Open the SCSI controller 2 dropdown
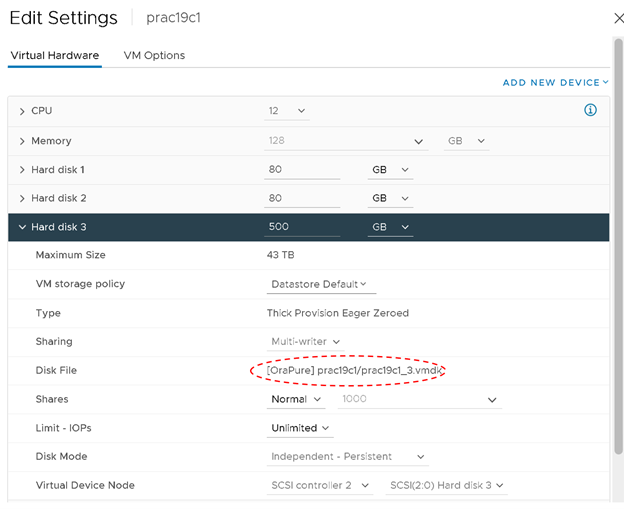 (322, 486)
